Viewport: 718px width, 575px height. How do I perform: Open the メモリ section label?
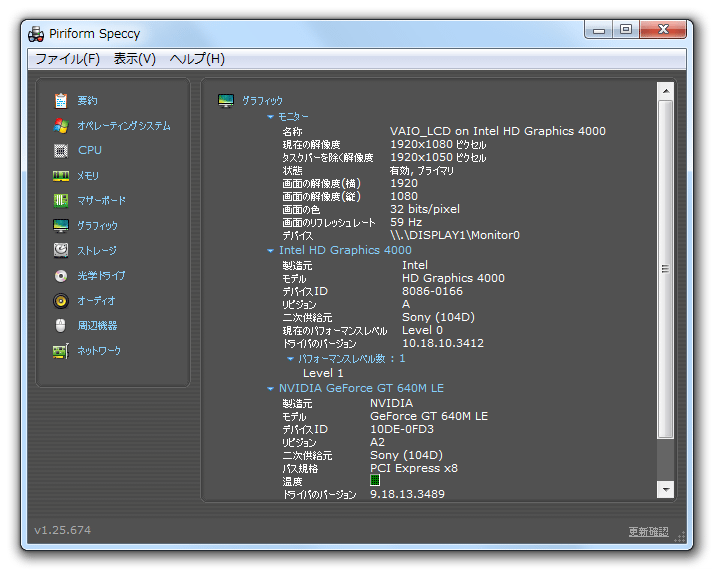[88, 176]
